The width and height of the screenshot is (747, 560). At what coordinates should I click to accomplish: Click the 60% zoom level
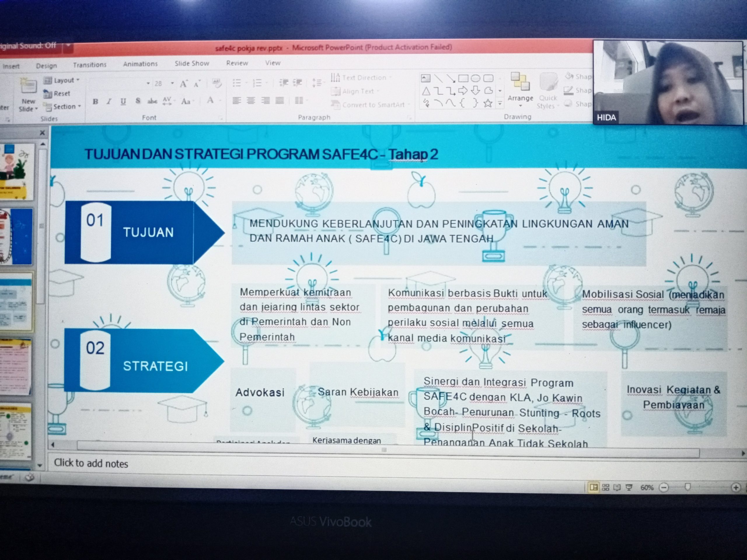point(647,488)
